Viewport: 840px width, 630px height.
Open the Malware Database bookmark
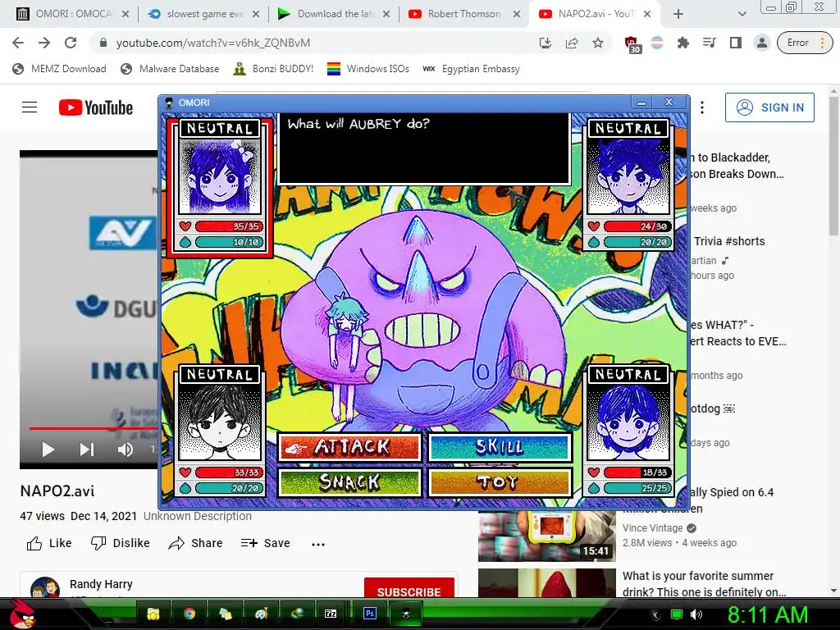(x=170, y=69)
